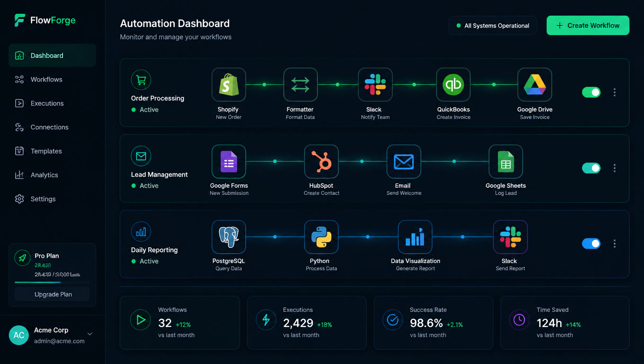Disable the Order Processing workflow toggle
This screenshot has height=364, width=644.
tap(591, 92)
